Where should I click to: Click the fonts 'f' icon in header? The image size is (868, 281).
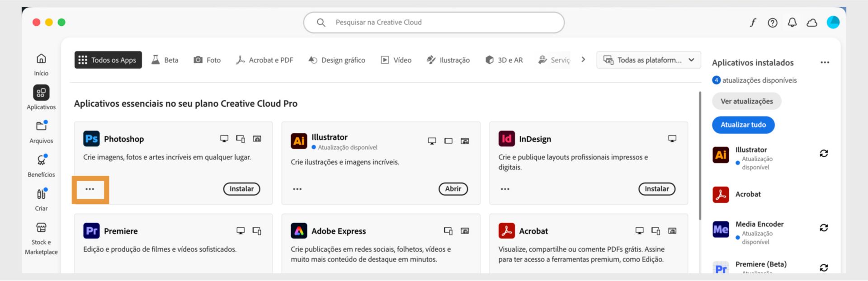click(753, 23)
